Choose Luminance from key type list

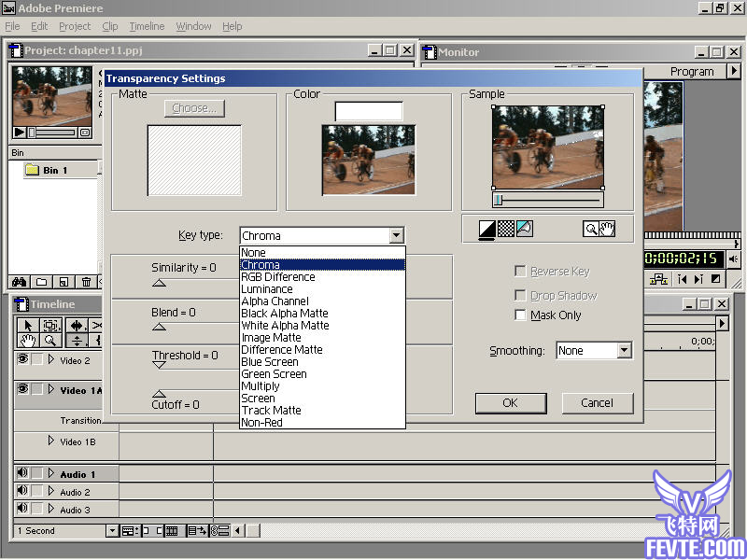[322, 289]
